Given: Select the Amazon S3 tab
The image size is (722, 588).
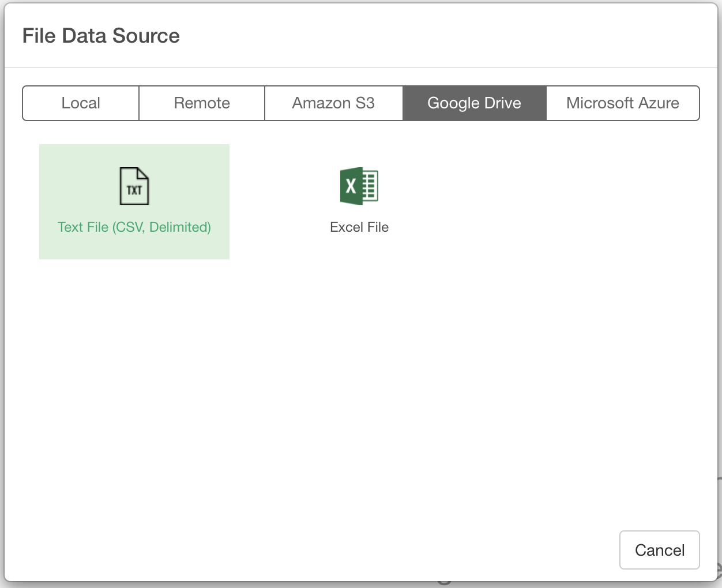Looking at the screenshot, I should (333, 103).
